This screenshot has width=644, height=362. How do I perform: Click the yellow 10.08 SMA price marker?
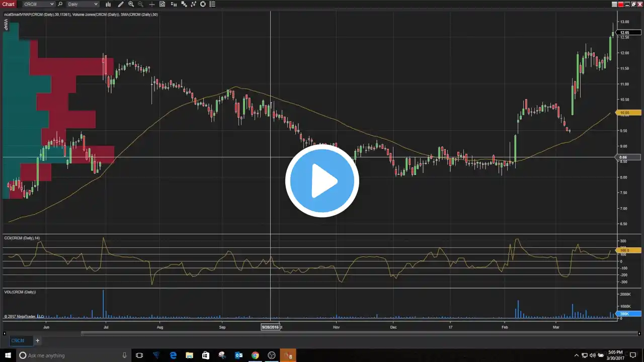tap(628, 113)
